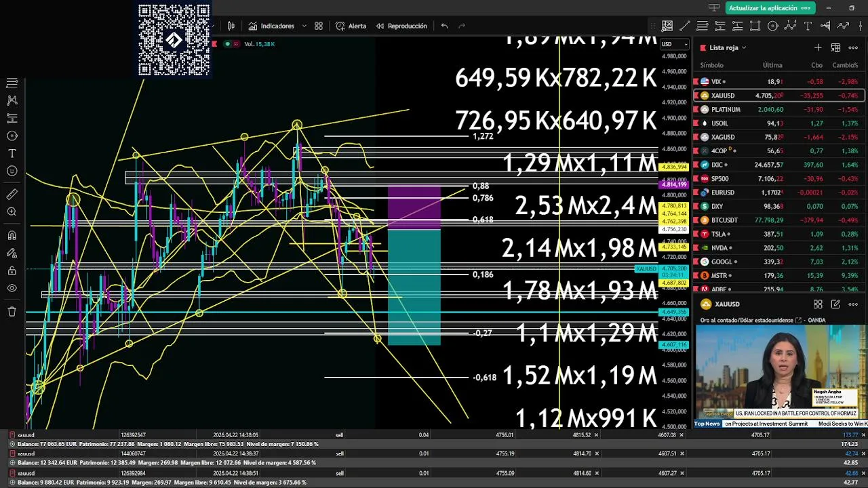Toggle red flag on EURUSD row
868x488 pixels.
coord(696,192)
